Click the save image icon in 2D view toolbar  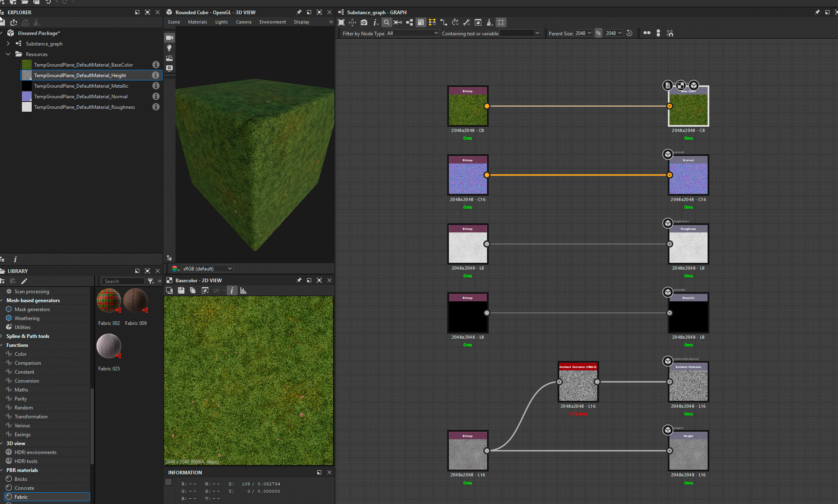click(x=181, y=290)
